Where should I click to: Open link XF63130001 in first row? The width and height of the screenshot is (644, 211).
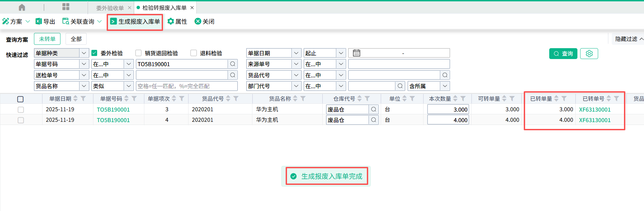[594, 110]
